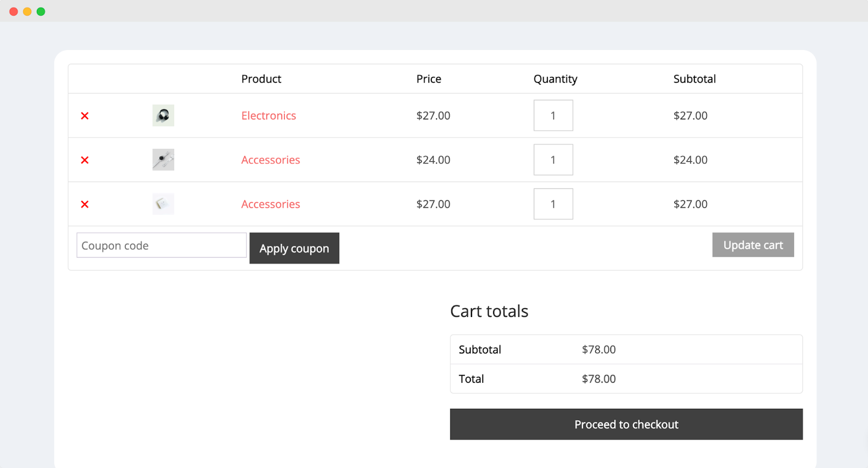The width and height of the screenshot is (868, 468).
Task: Click the Coupon code input field
Action: click(162, 245)
